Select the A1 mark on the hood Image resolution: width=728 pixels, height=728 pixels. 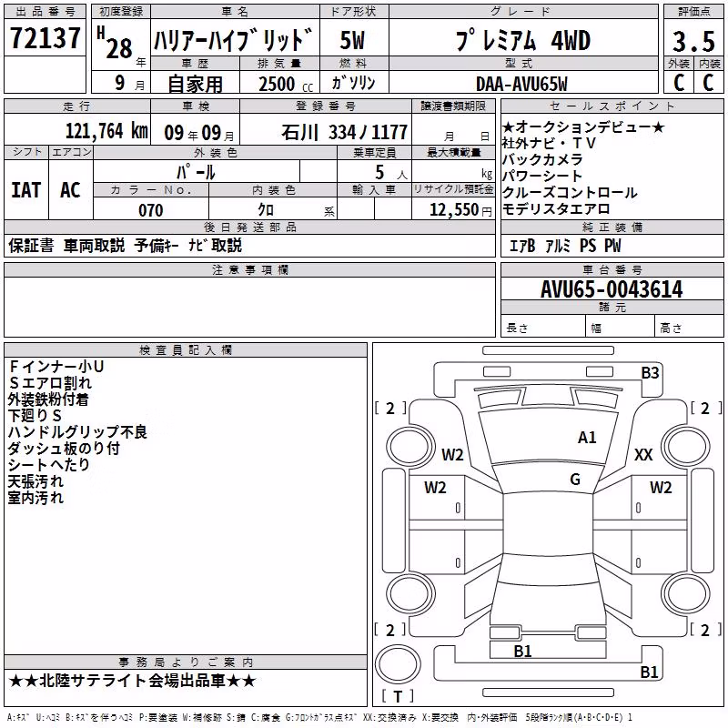pos(587,438)
